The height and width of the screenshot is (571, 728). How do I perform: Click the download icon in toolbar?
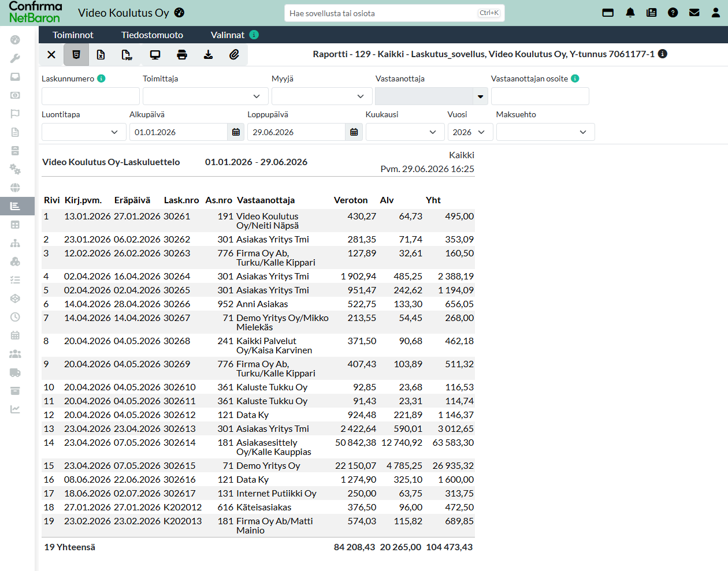(208, 55)
